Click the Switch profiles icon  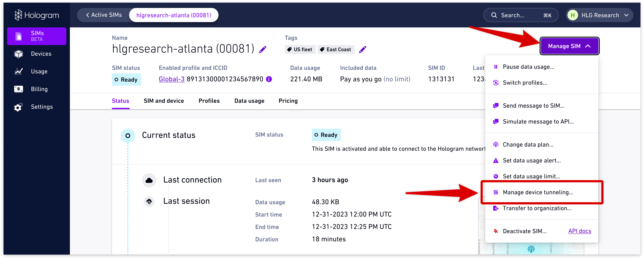(x=496, y=83)
